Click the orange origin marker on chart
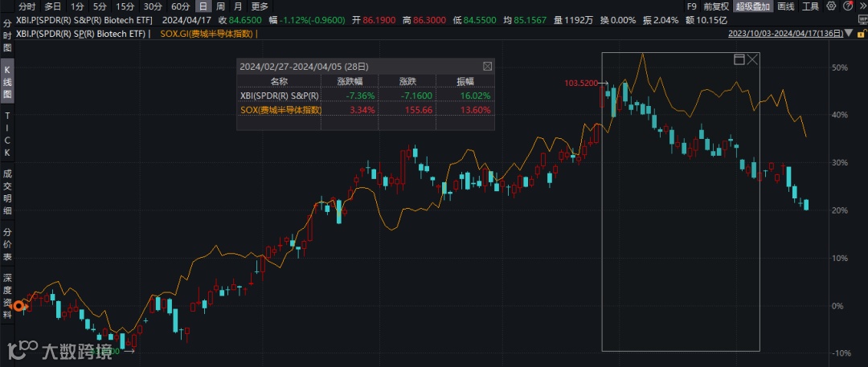 tap(19, 305)
